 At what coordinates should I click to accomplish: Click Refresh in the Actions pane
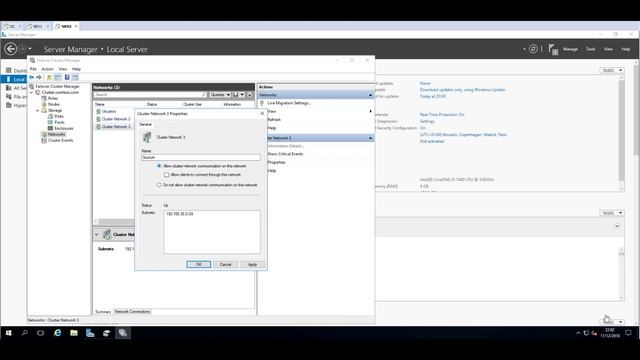pyautogui.click(x=274, y=120)
